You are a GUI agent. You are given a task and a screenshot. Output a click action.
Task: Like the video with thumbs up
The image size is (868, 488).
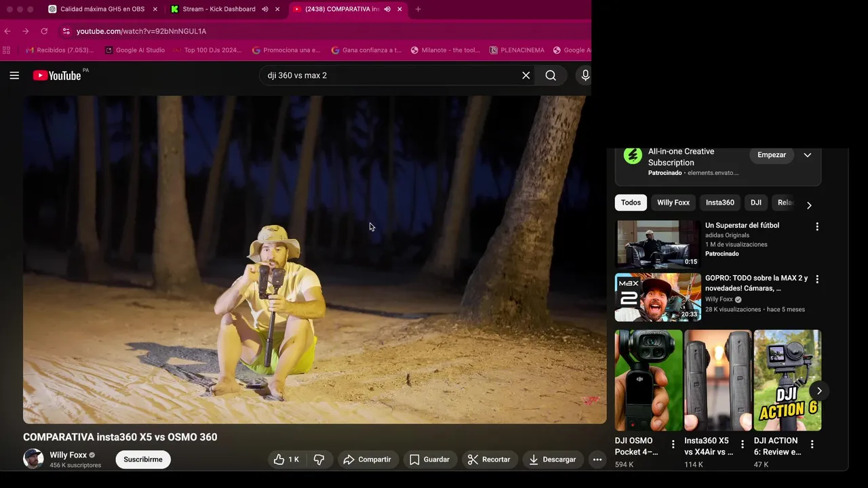click(x=286, y=460)
